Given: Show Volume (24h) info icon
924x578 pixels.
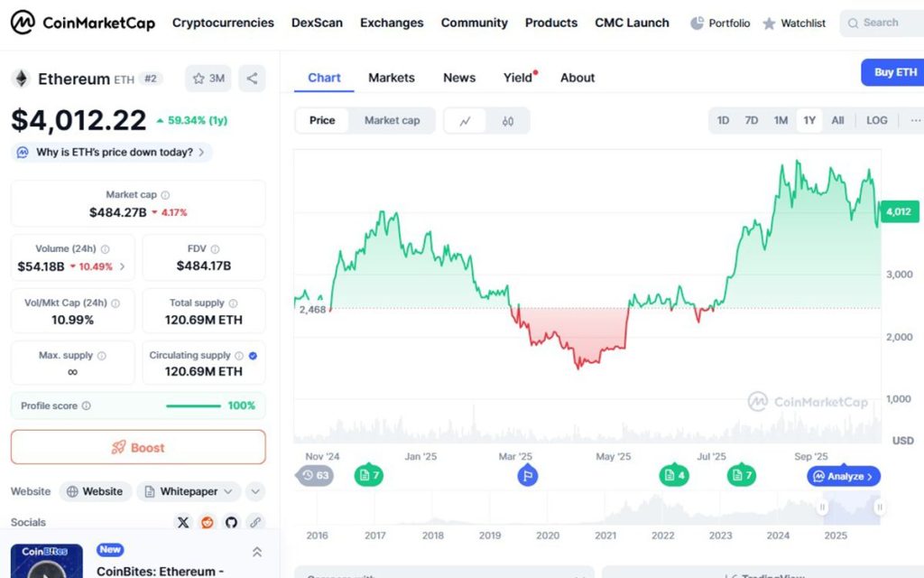Looking at the screenshot, I should click(105, 249).
